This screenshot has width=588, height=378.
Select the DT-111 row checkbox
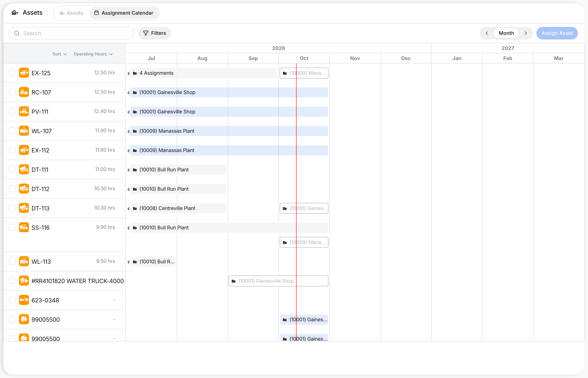(12, 169)
